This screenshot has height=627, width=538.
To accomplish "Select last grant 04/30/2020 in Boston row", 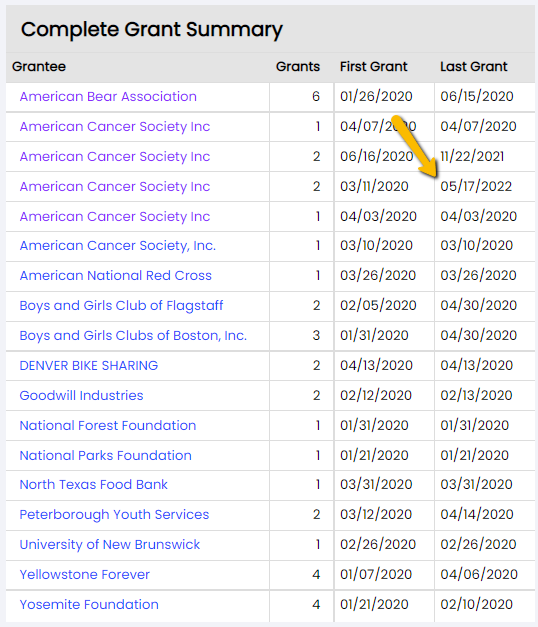I will tap(479, 335).
